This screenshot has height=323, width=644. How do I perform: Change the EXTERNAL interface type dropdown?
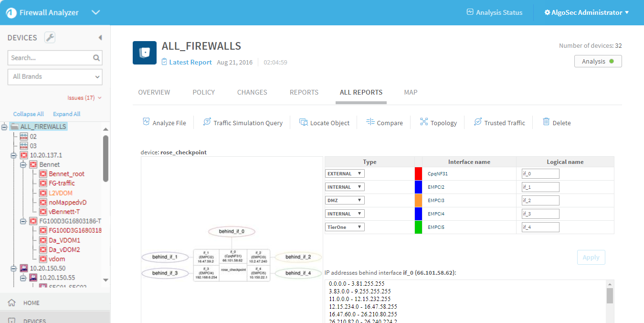pos(345,174)
